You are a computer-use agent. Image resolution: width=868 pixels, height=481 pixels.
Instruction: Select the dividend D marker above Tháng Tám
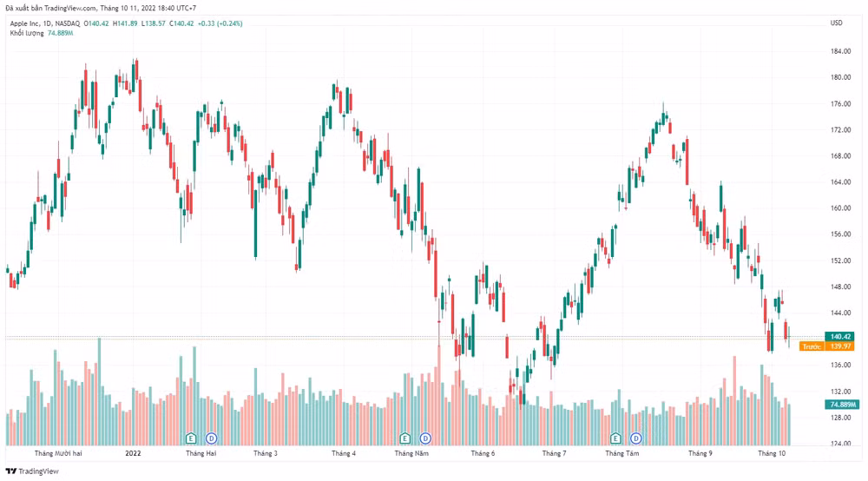coord(636,438)
